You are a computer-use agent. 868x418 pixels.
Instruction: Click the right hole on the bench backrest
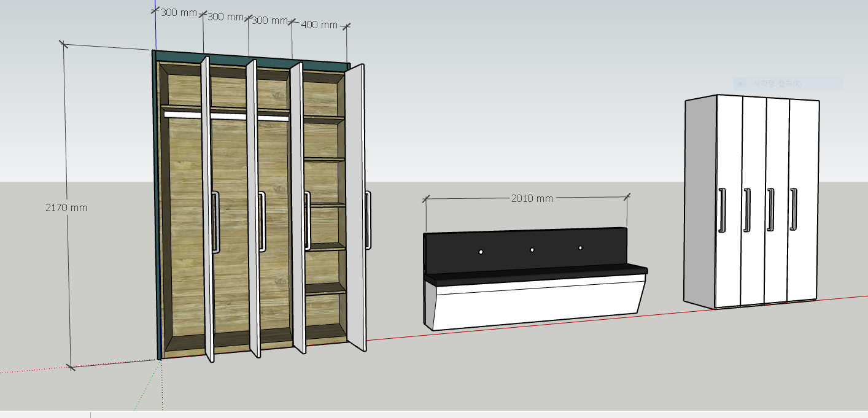(580, 247)
